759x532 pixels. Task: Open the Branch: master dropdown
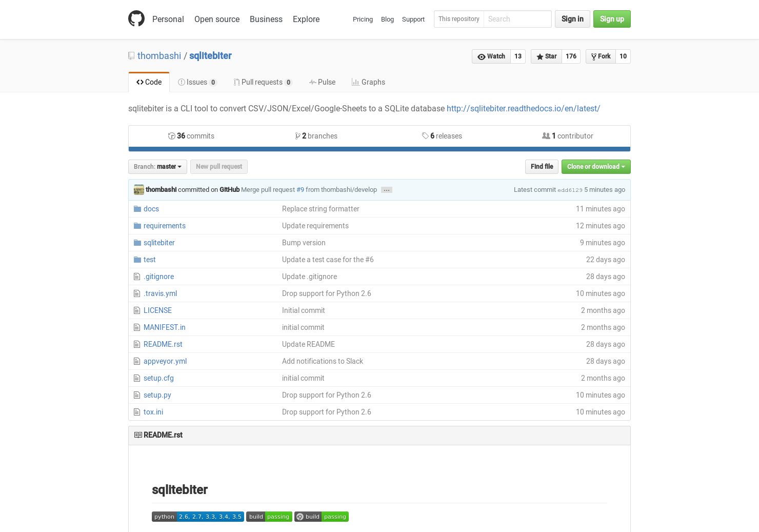[x=157, y=167]
